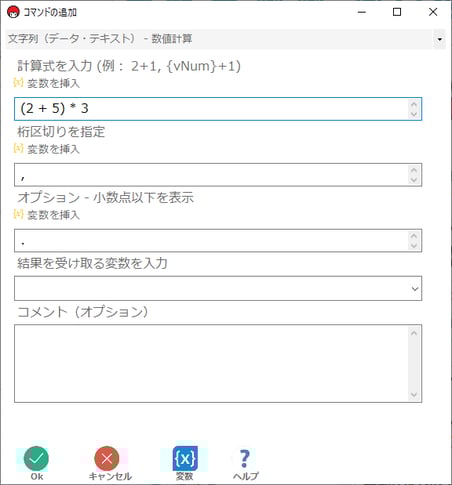
Task: Open help via the ヘルプ question mark
Action: point(245,459)
